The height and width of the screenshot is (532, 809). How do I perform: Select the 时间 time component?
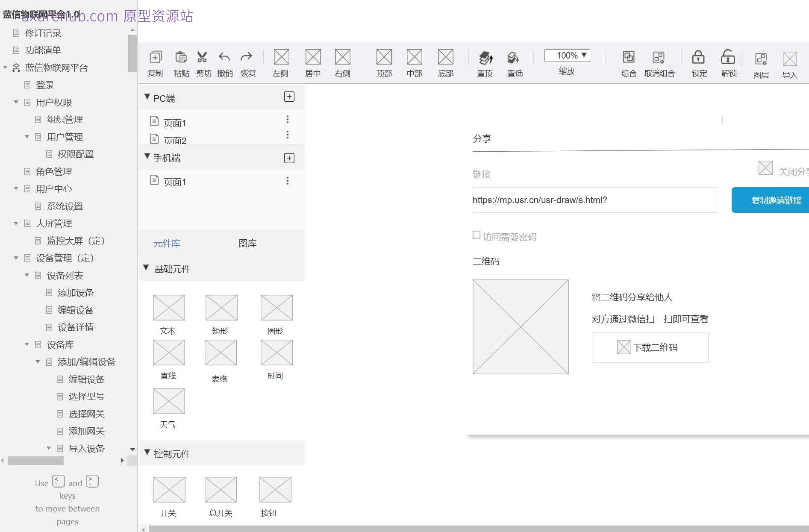[x=277, y=353]
